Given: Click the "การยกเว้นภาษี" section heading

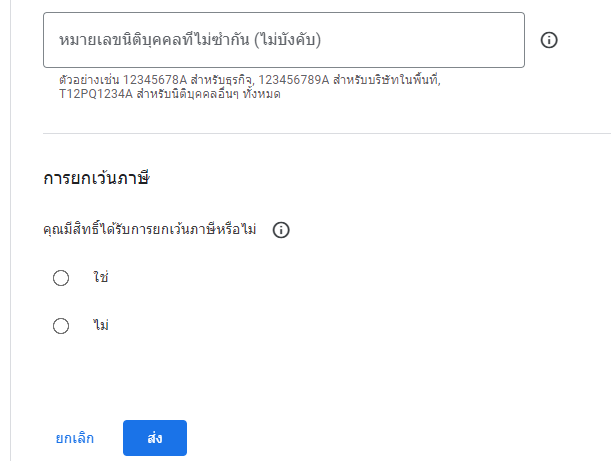Looking at the screenshot, I should (x=96, y=179).
